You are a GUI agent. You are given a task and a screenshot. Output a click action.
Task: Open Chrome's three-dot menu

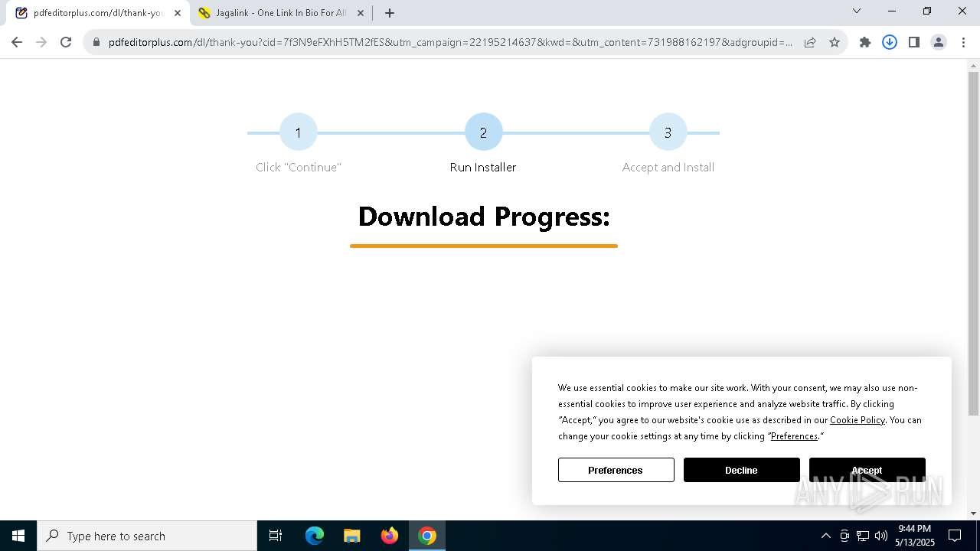963,42
